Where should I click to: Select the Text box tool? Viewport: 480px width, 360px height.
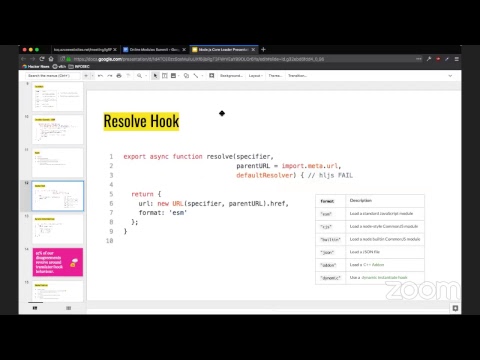pyautogui.click(x=165, y=76)
